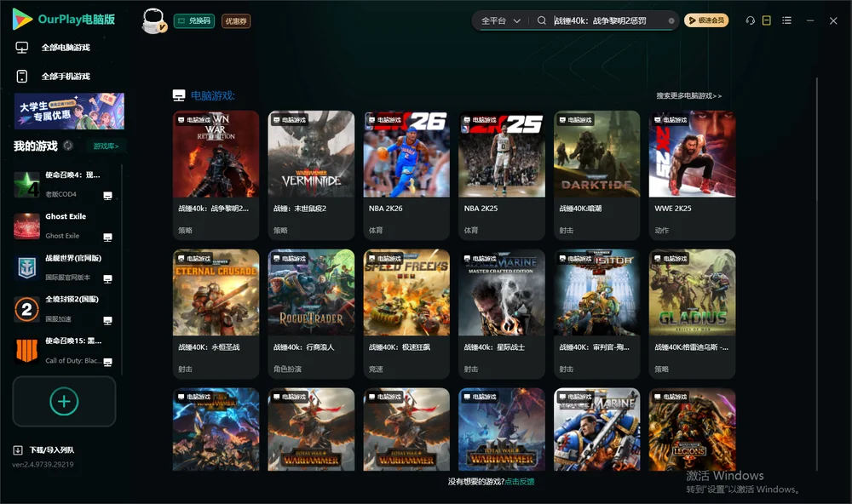Select 战舰世界(官网版) in my games list
Viewport: 852px width, 504px height.
64,267
